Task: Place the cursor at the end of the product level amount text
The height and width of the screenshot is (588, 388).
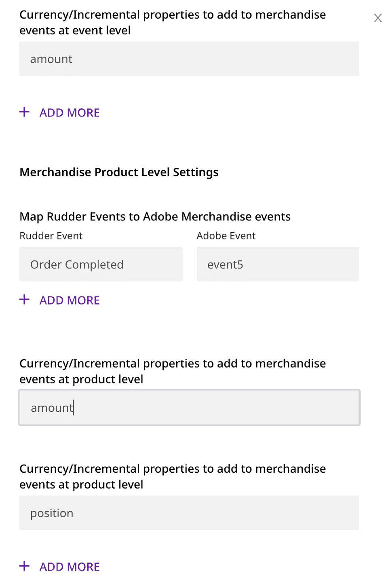Action: (x=74, y=408)
